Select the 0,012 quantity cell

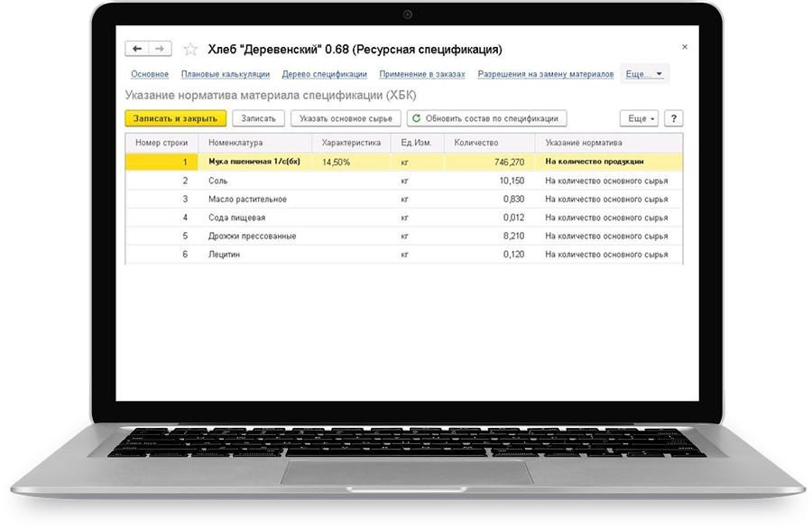[489, 218]
